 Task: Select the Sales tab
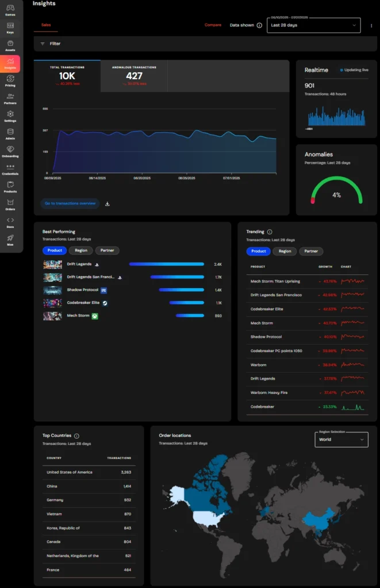pyautogui.click(x=46, y=25)
